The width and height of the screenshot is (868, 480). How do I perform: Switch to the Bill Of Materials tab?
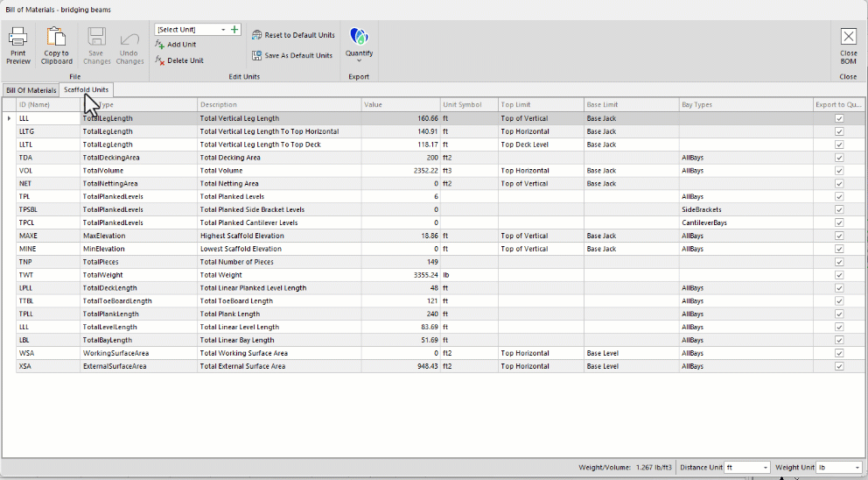click(31, 90)
